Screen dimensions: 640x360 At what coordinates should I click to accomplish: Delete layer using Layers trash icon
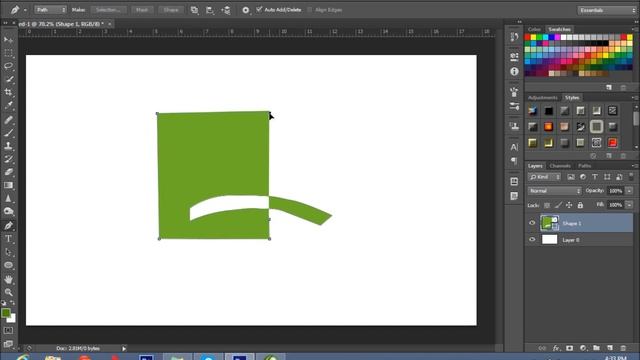[x=623, y=348]
